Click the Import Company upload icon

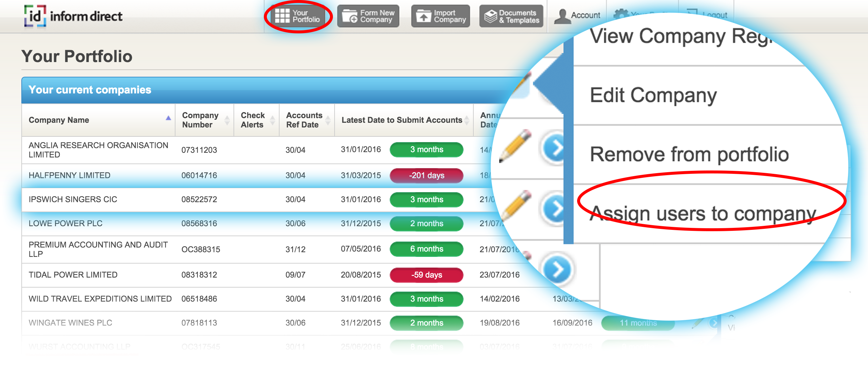pos(423,16)
